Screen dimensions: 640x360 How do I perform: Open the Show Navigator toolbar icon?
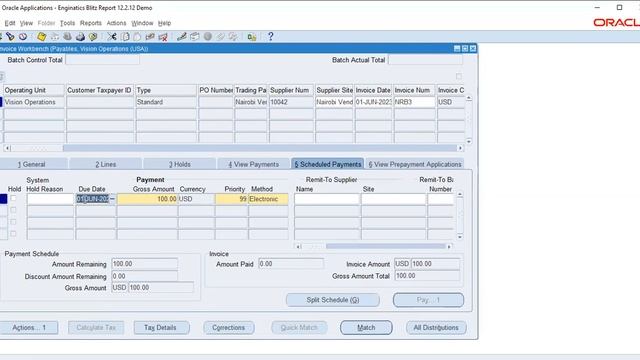[x=23, y=37]
